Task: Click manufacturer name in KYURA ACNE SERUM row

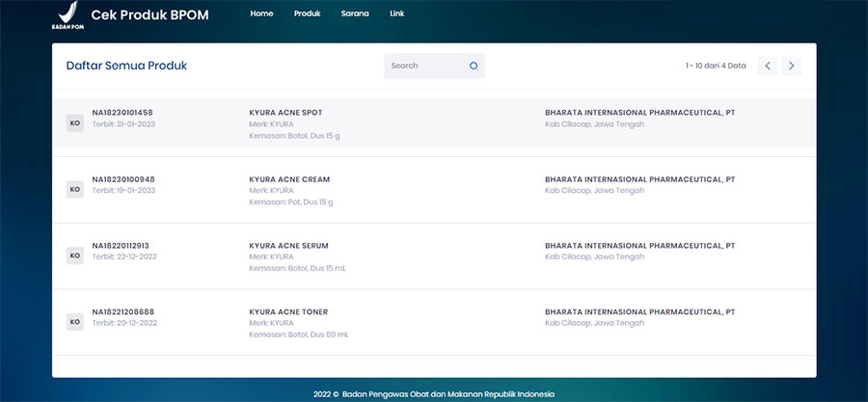Action: pyautogui.click(x=640, y=246)
